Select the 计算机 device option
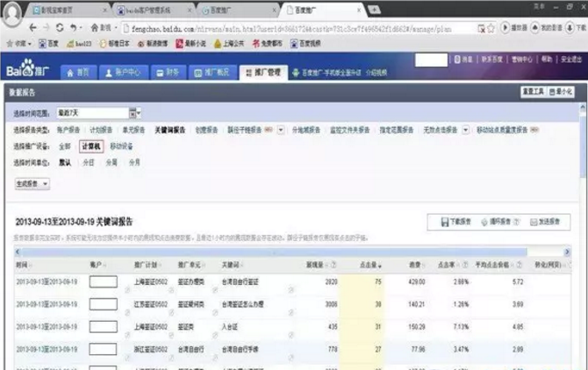Image resolution: width=588 pixels, height=370 pixels. click(91, 146)
